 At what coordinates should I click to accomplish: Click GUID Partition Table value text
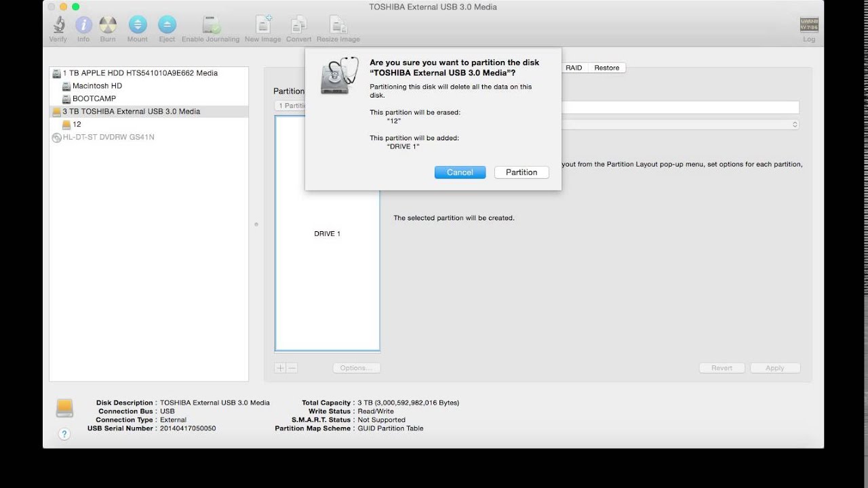click(391, 428)
